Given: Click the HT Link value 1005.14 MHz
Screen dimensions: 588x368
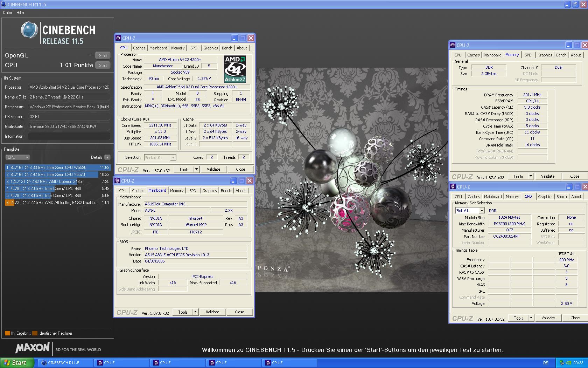Looking at the screenshot, I should point(160,144).
